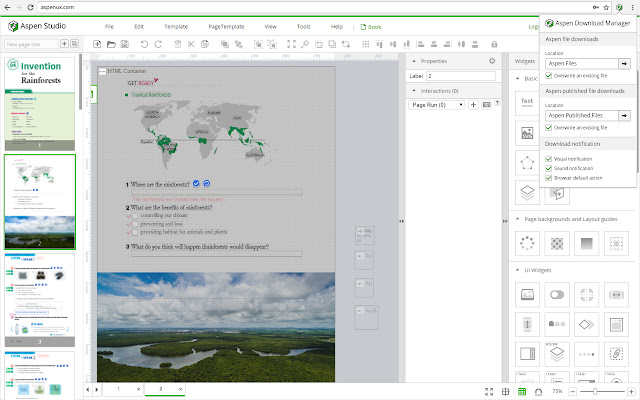Select the stacked layers widget in Basic section
Image resolution: width=640 pixels, height=400 pixels.
[527, 192]
